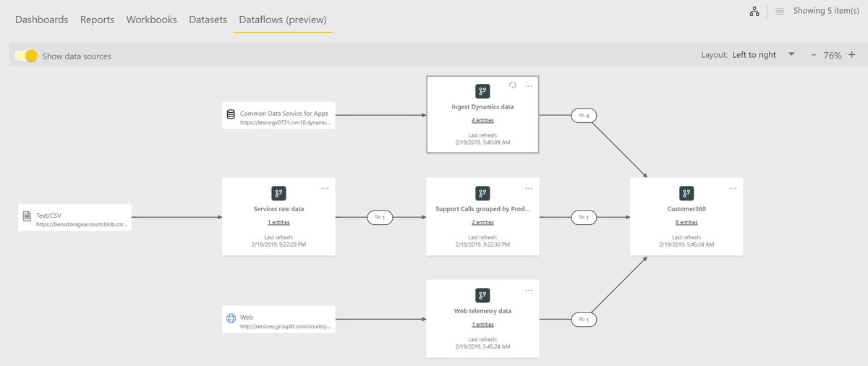Click the Showing 5 item(s) text

click(x=826, y=11)
